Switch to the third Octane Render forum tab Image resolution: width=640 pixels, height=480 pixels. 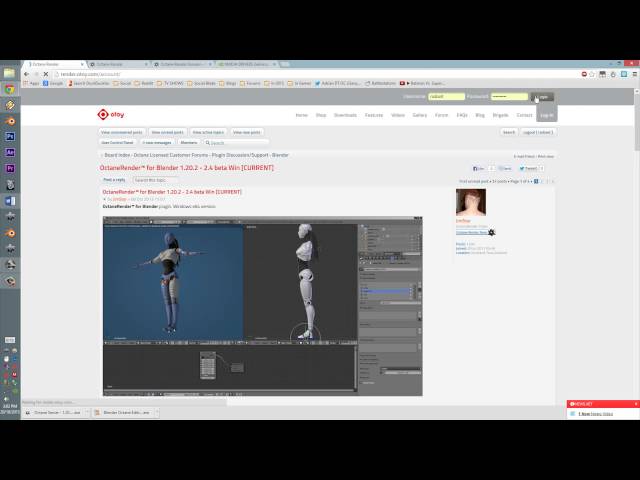[x=182, y=64]
